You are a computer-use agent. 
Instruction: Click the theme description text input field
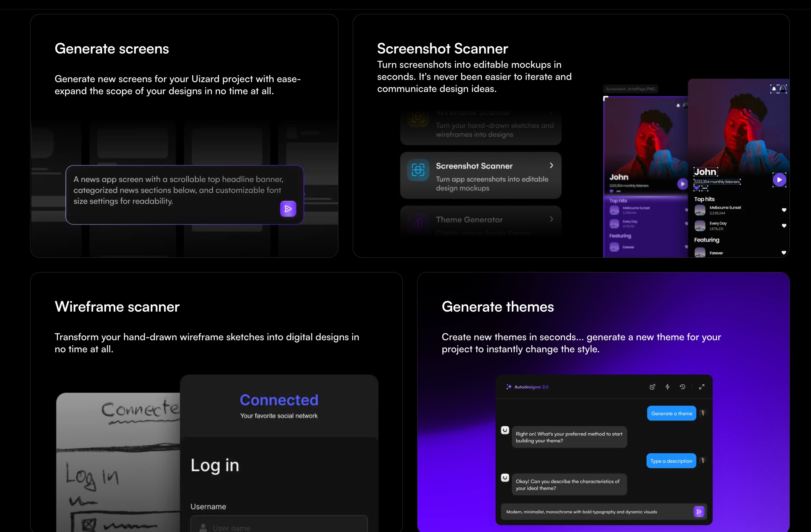click(595, 512)
